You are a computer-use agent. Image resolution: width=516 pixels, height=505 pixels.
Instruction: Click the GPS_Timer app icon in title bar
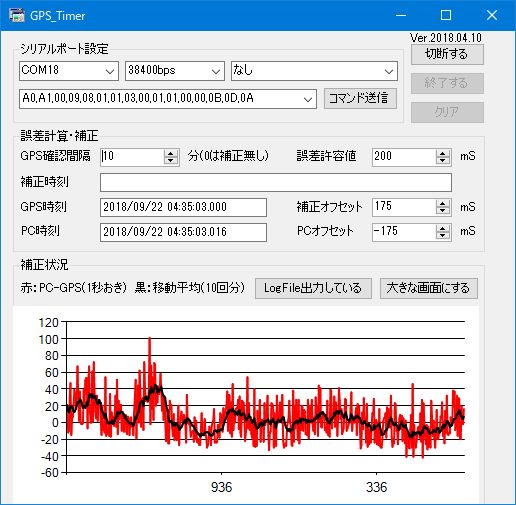point(17,15)
